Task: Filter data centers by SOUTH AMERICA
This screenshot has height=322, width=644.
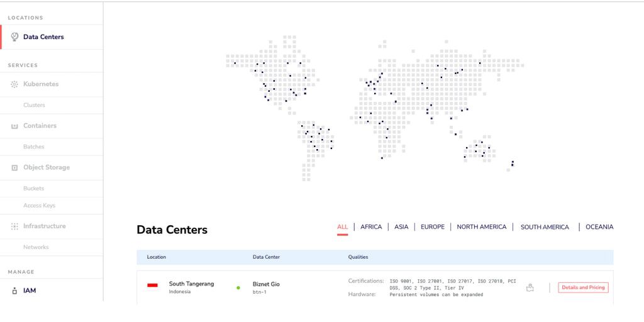Action: click(545, 228)
